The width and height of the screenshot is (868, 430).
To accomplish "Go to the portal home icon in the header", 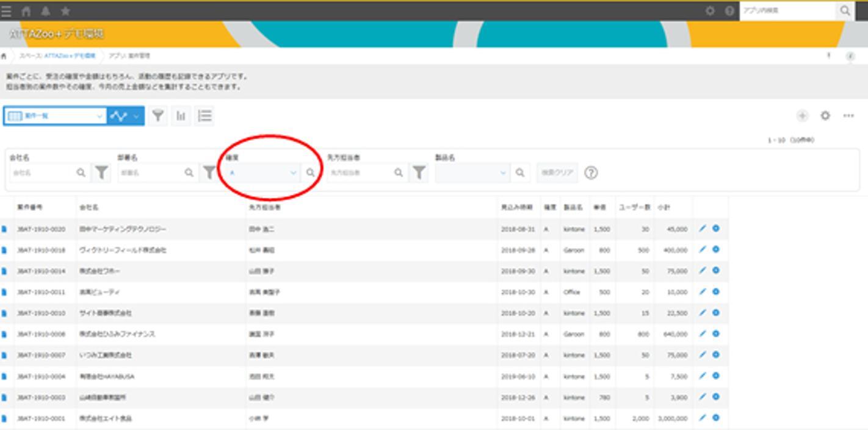I will coord(26,11).
